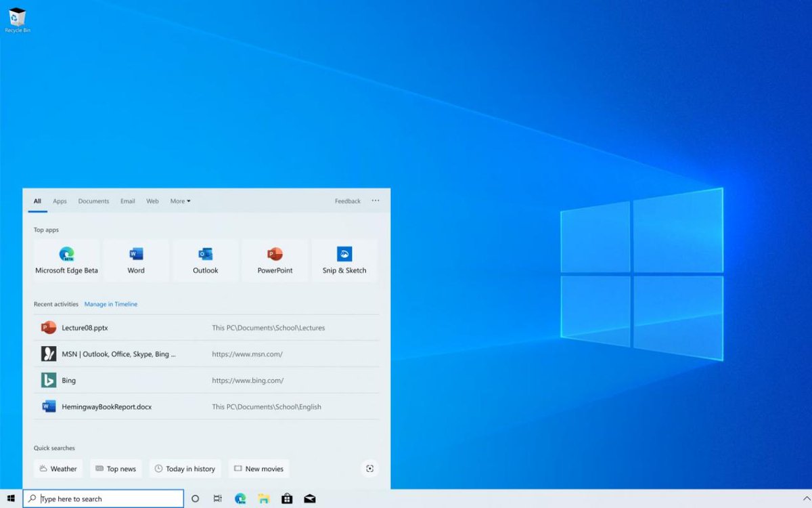
Task: Launch the Microsoft Store from the taskbar
Action: (287, 499)
